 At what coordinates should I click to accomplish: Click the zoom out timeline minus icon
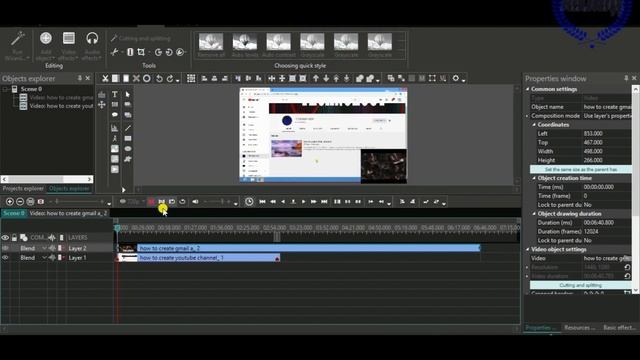pos(20,202)
